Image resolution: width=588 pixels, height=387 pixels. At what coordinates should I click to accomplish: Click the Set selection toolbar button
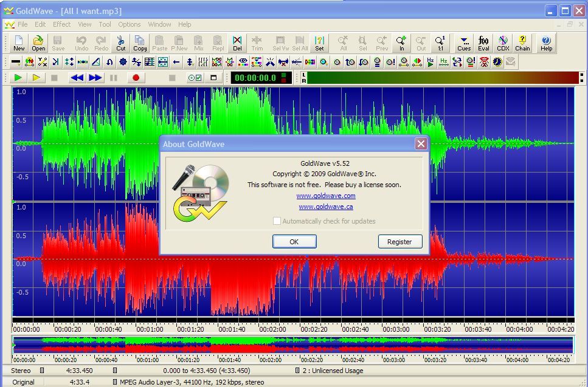[x=319, y=43]
